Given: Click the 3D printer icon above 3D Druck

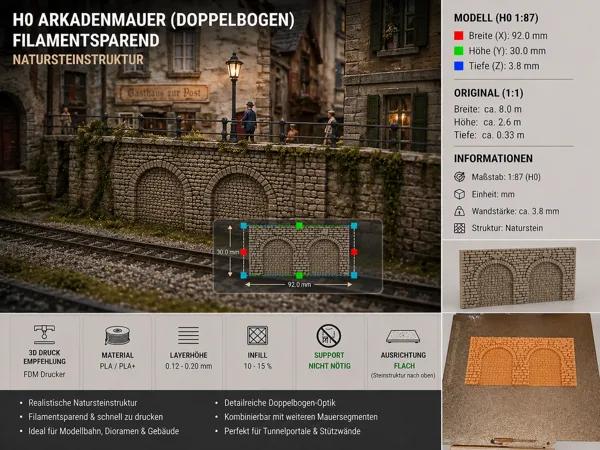Looking at the screenshot, I should pos(44,334).
